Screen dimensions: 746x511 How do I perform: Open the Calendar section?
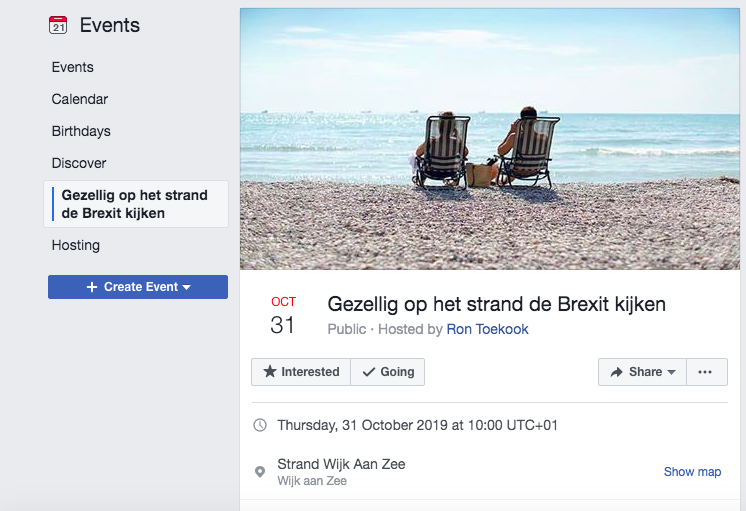[x=80, y=99]
